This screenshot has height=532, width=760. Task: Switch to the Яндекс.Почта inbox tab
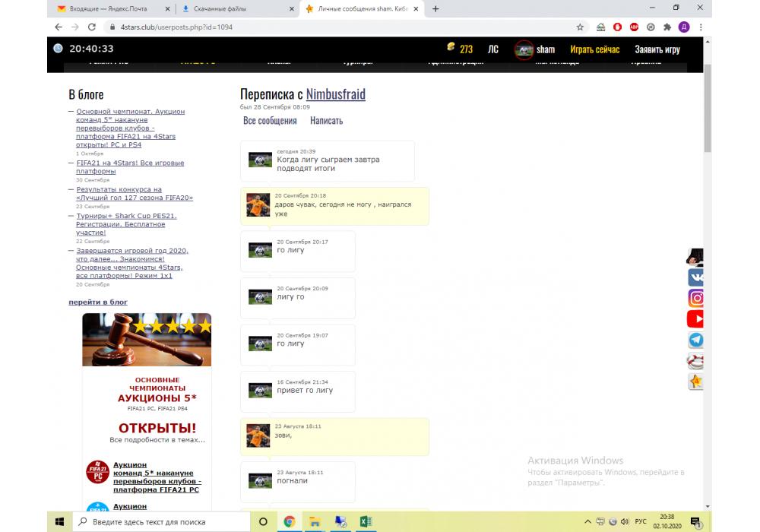[x=112, y=8]
